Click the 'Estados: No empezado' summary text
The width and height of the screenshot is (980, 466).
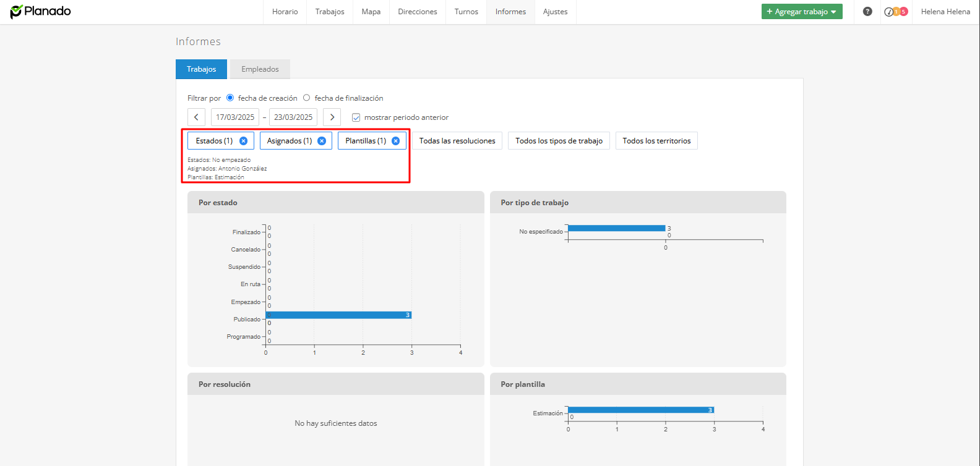pos(219,160)
